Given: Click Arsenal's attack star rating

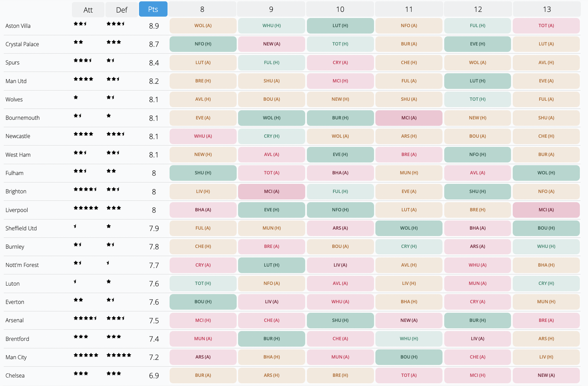Looking at the screenshot, I should click(85, 318).
